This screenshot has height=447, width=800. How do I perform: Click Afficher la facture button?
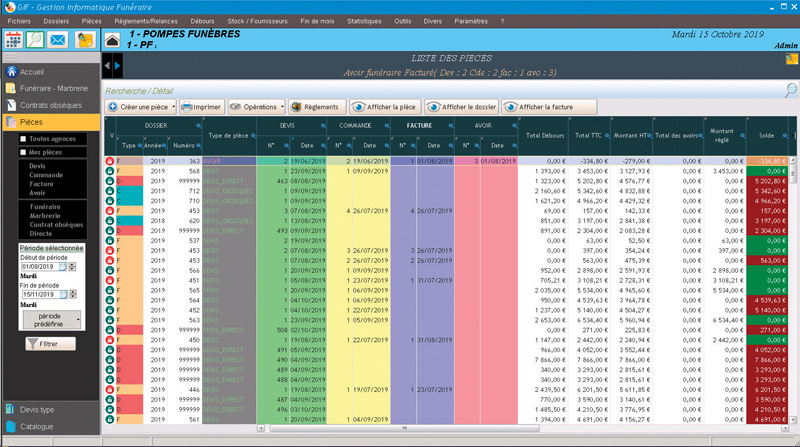(549, 107)
